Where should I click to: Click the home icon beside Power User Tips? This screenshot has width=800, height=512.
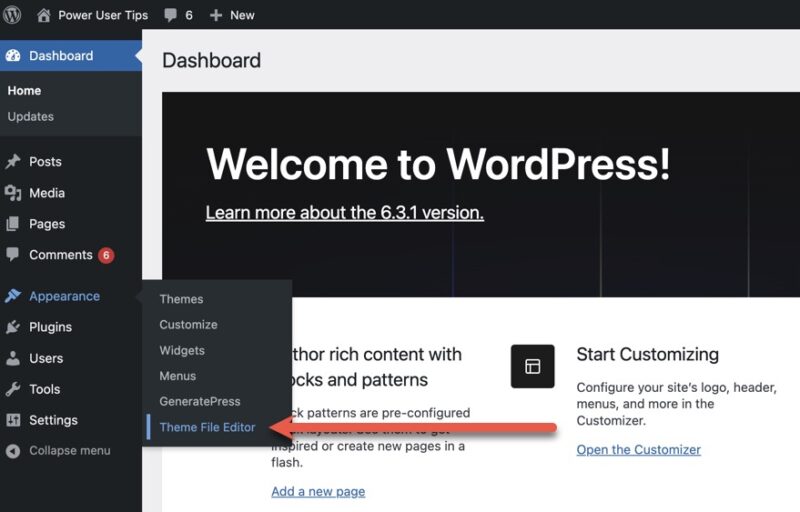44,15
